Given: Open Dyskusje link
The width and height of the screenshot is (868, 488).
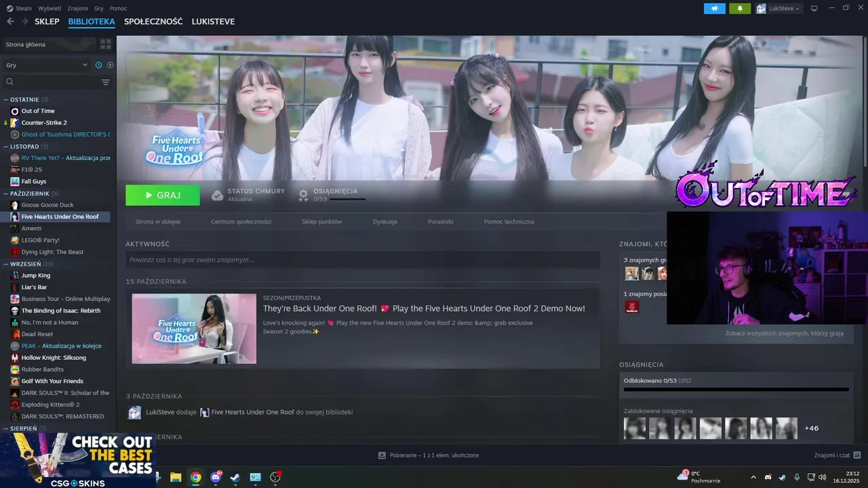Looking at the screenshot, I should (385, 222).
